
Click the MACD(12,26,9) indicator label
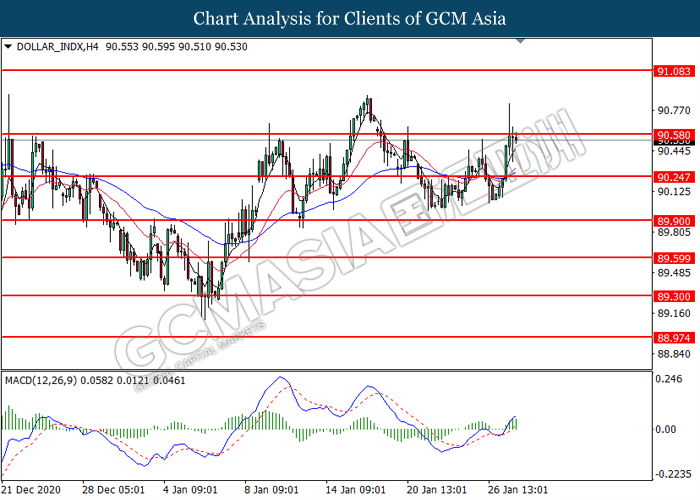(x=41, y=381)
